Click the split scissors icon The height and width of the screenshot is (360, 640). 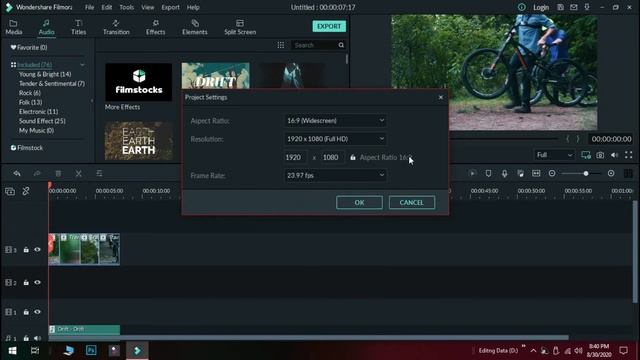tap(78, 173)
